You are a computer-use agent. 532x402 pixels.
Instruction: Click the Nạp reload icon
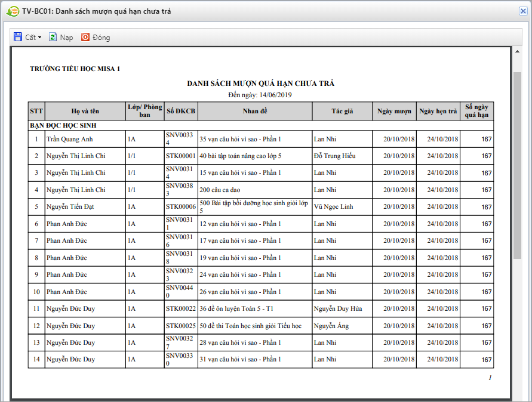53,37
